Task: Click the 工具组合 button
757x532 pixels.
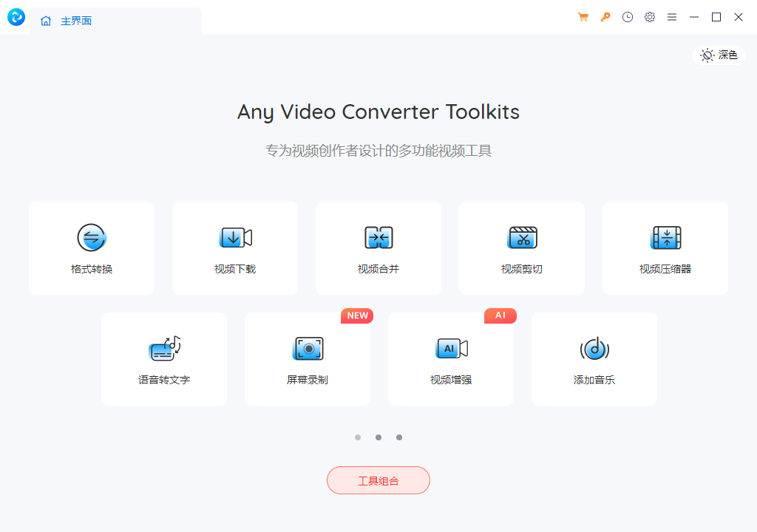Action: point(378,480)
